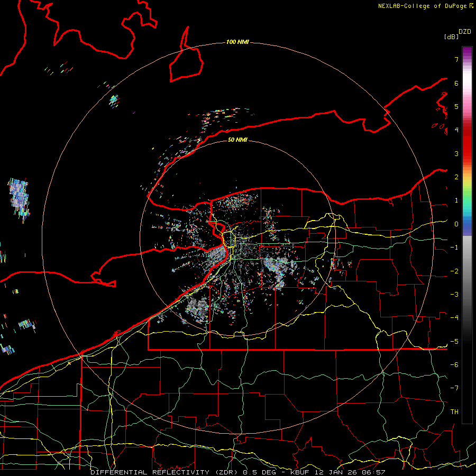Click the 6 value on color scale
Image resolution: width=476 pixels, height=476 pixels.
point(456,83)
